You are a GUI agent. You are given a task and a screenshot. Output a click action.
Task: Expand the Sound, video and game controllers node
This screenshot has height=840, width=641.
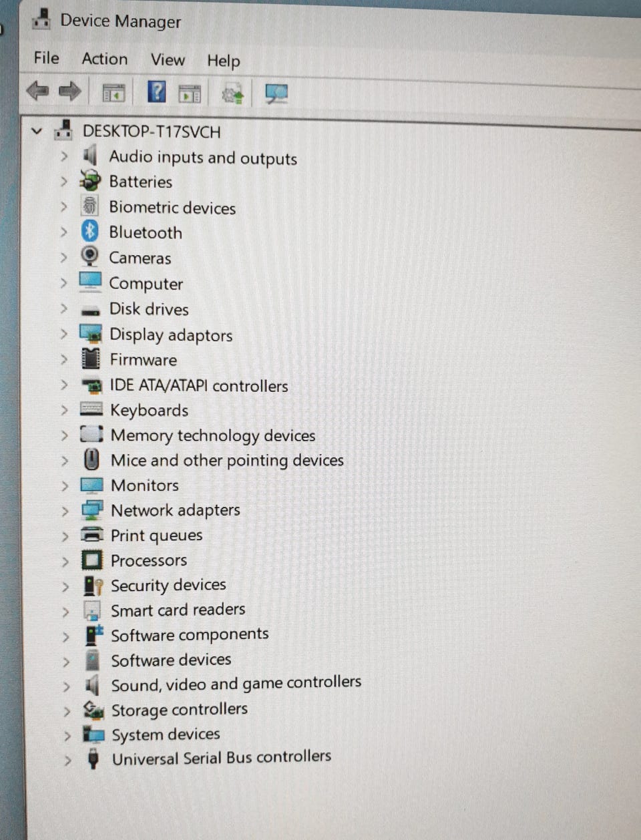pos(66,686)
